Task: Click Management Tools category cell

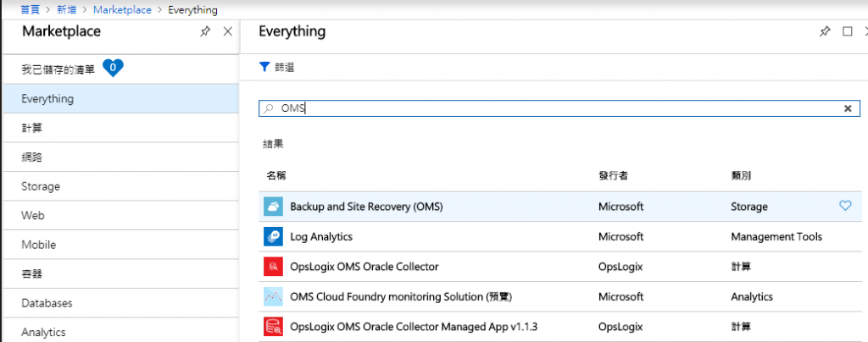Action: click(x=776, y=236)
